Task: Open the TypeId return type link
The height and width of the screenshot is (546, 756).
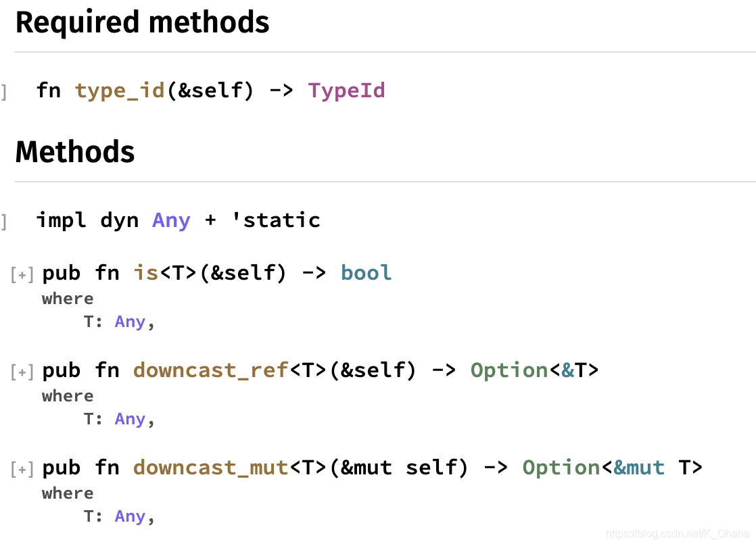Action: [x=346, y=91]
